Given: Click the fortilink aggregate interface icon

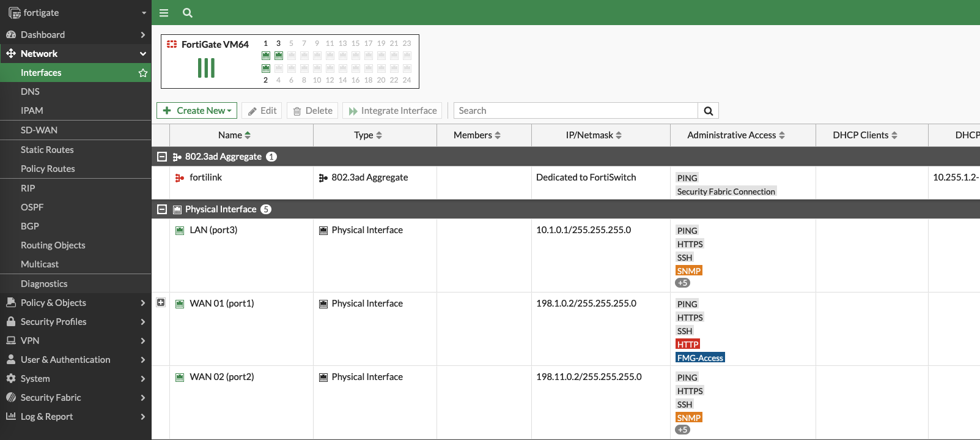Looking at the screenshot, I should pyautogui.click(x=180, y=178).
